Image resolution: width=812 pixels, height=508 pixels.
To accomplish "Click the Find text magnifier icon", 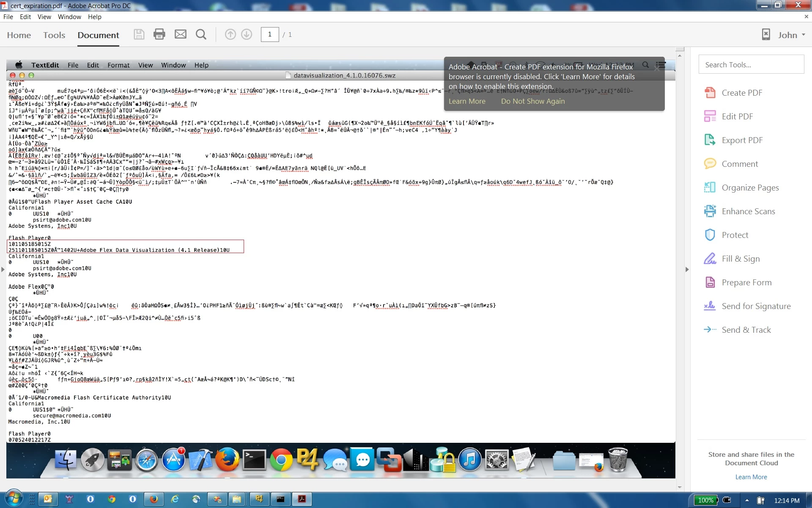I will pos(201,35).
